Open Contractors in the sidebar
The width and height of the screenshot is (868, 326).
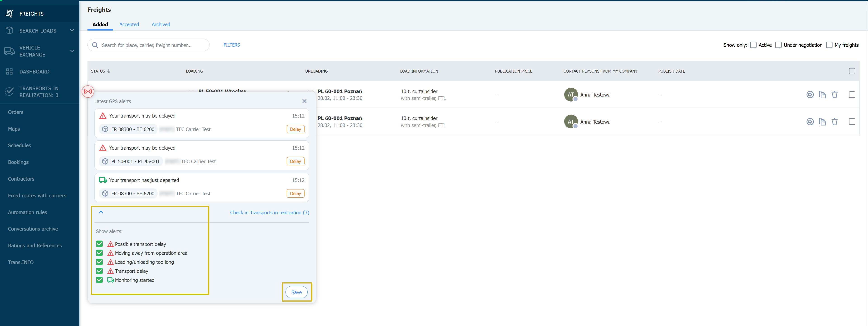pyautogui.click(x=21, y=179)
